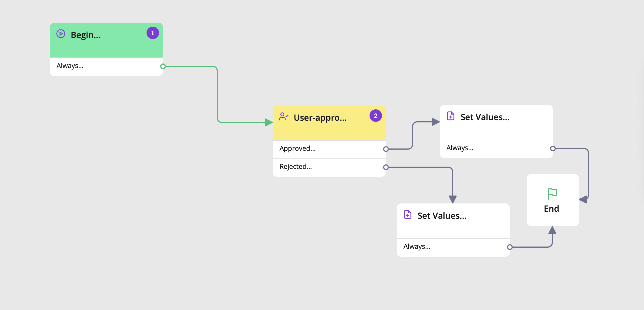Click the document icon on lower Set Values node
This screenshot has width=644, height=310.
pyautogui.click(x=407, y=215)
